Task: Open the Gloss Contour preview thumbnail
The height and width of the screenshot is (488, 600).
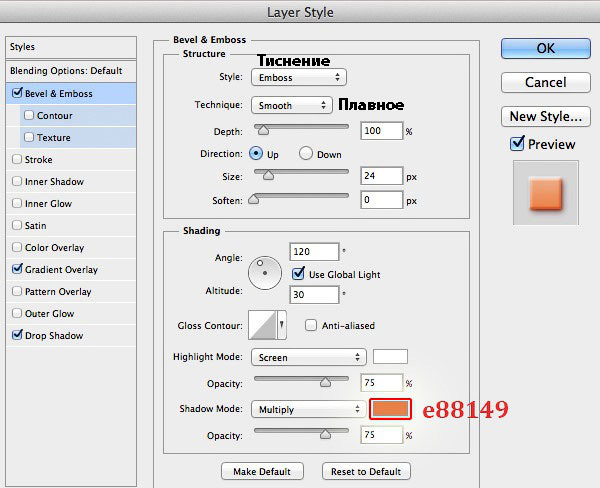Action: [262, 325]
